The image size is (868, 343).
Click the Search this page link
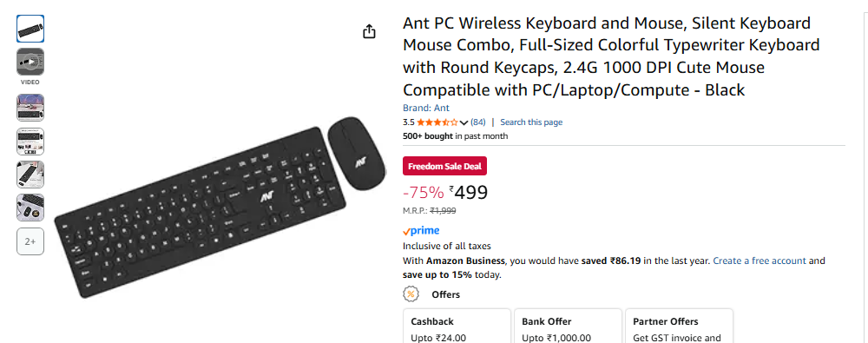click(x=531, y=122)
